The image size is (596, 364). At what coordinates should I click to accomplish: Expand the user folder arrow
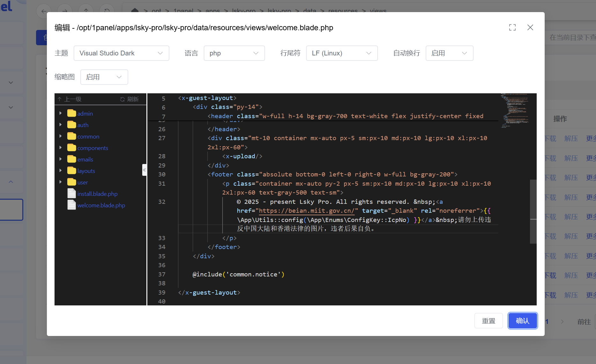click(61, 182)
